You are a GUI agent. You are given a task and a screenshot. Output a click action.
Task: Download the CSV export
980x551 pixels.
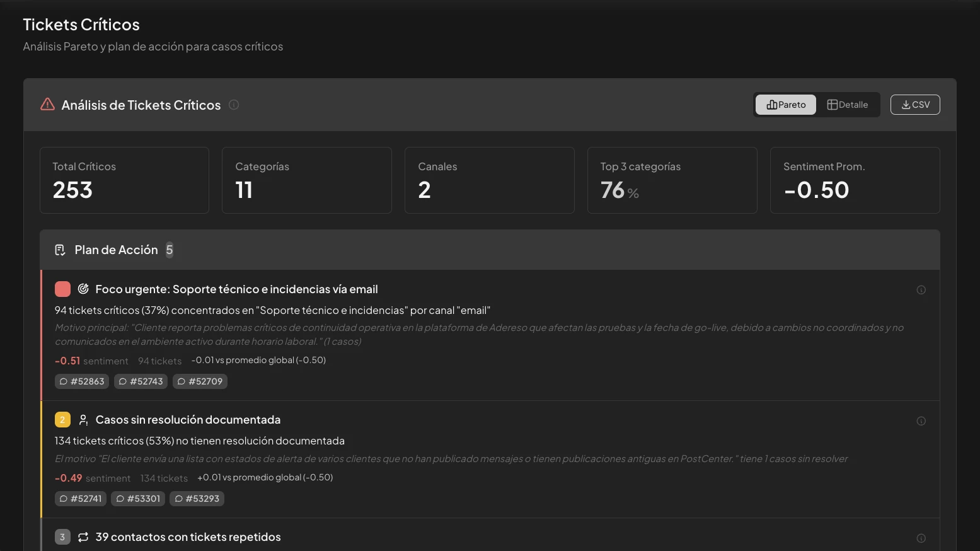[914, 105]
